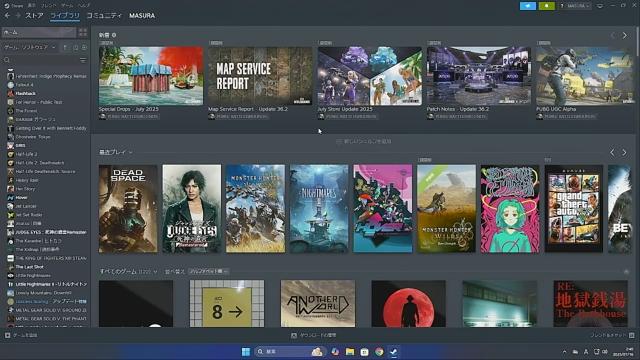Show previous What's New news items

point(613,36)
